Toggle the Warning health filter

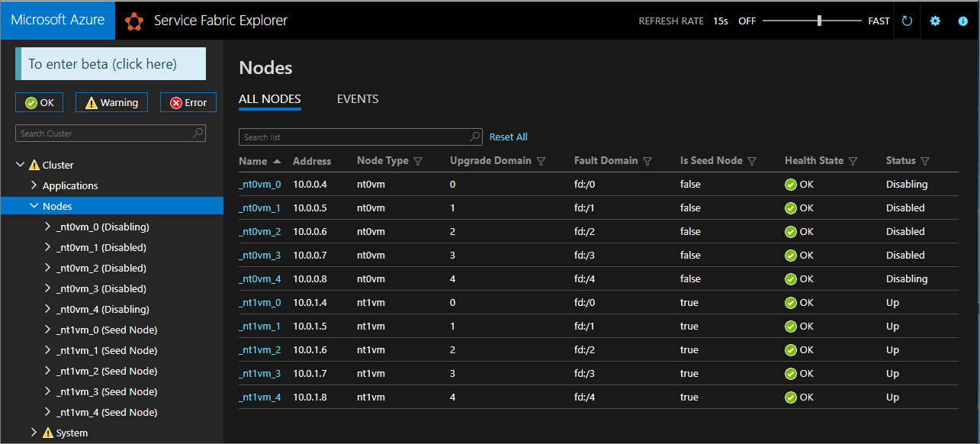click(x=111, y=102)
